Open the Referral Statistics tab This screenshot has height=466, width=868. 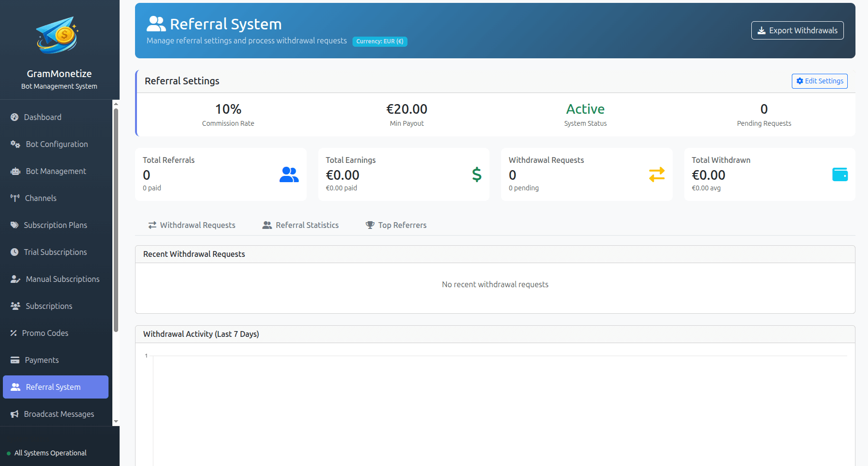click(x=300, y=225)
